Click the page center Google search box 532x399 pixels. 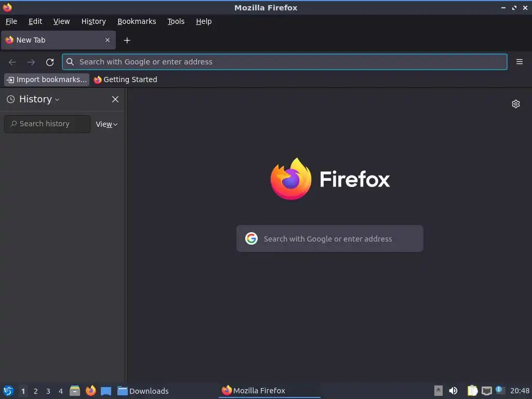click(x=329, y=238)
